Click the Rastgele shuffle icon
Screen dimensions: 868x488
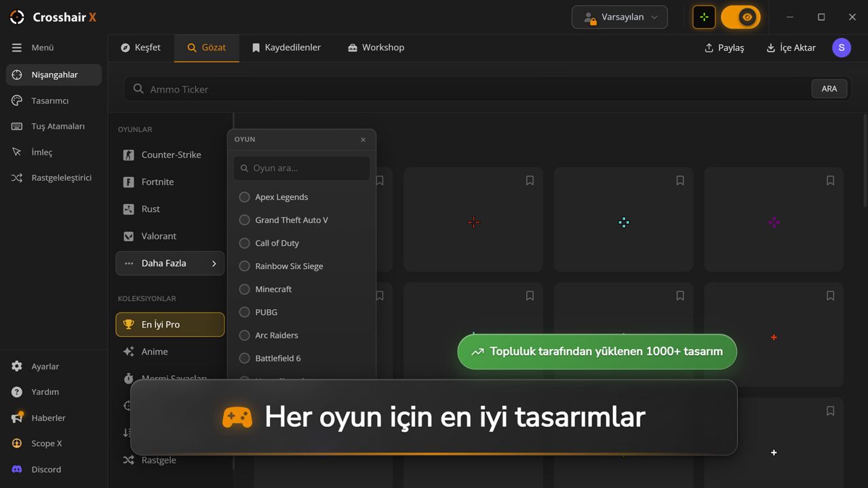pos(129,460)
